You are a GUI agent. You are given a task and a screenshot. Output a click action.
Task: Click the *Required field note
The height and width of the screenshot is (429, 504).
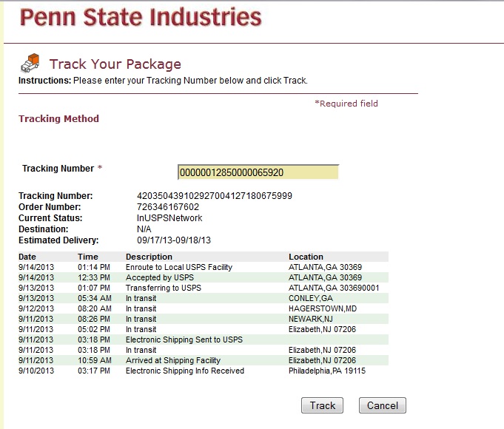pos(346,104)
